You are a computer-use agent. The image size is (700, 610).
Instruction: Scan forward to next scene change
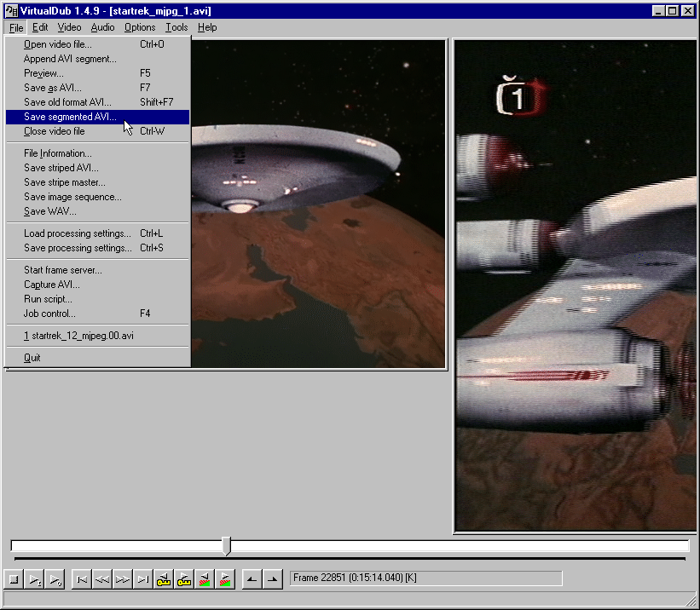[225, 579]
